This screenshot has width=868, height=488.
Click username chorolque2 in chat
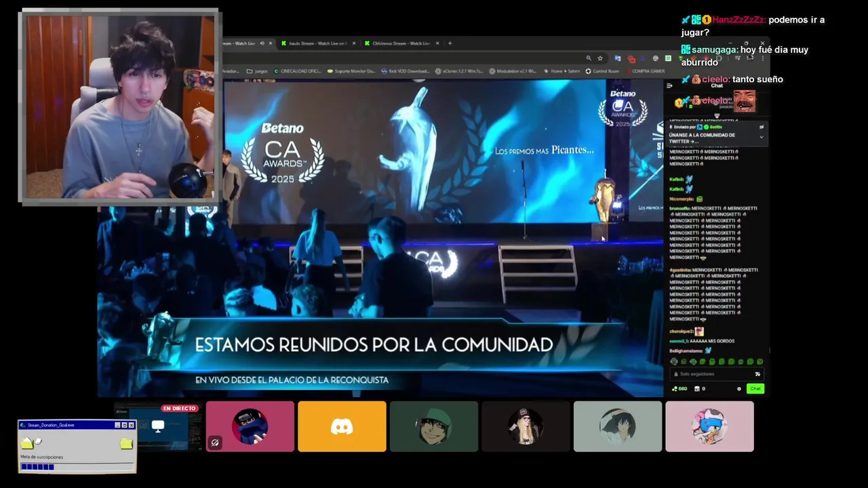pos(681,331)
